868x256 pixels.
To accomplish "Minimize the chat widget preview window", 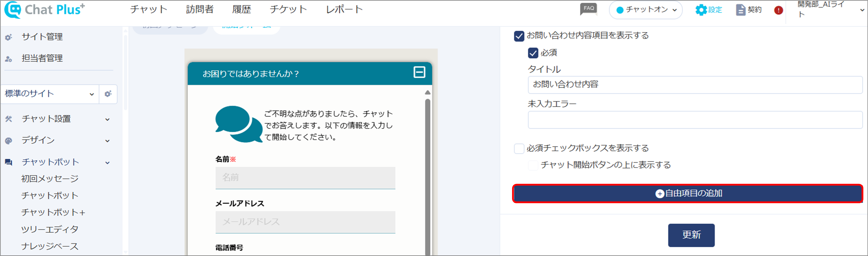I will 419,72.
